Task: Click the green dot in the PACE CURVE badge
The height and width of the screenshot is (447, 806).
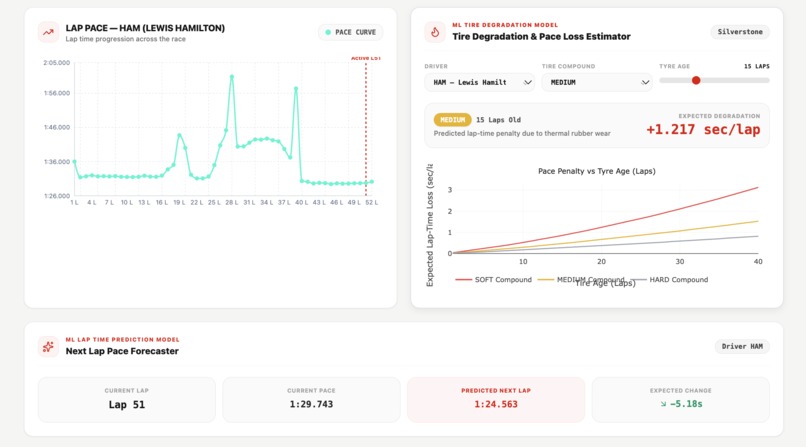Action: [328, 32]
